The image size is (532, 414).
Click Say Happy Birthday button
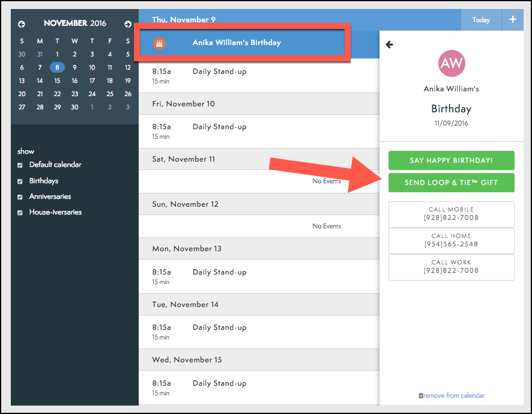point(451,160)
